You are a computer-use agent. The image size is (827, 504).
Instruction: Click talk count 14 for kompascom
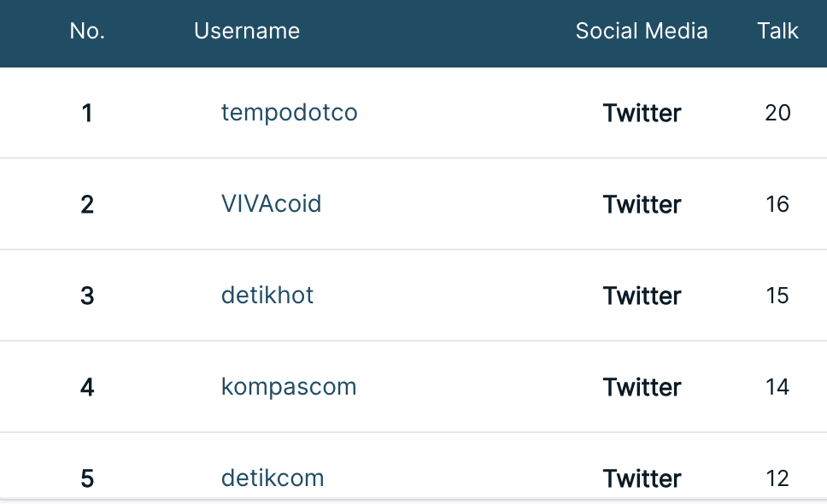(x=778, y=388)
